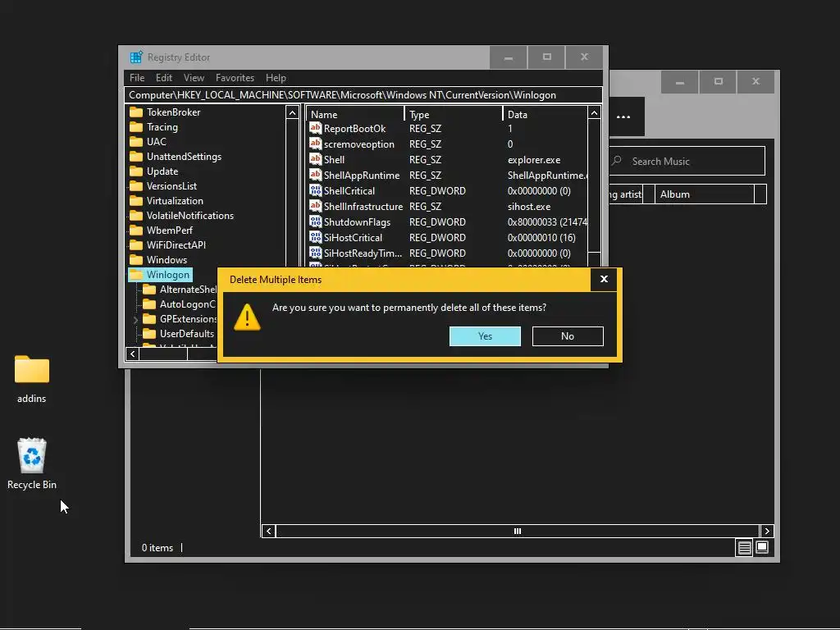Switch to large icons view in Music window
The height and width of the screenshot is (630, 840).
click(762, 547)
